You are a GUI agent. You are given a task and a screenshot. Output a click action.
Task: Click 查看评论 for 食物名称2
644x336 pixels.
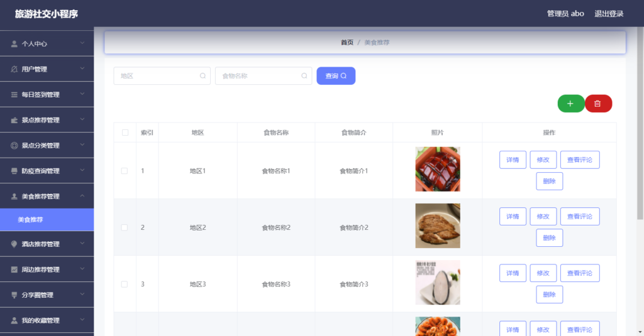tap(580, 217)
